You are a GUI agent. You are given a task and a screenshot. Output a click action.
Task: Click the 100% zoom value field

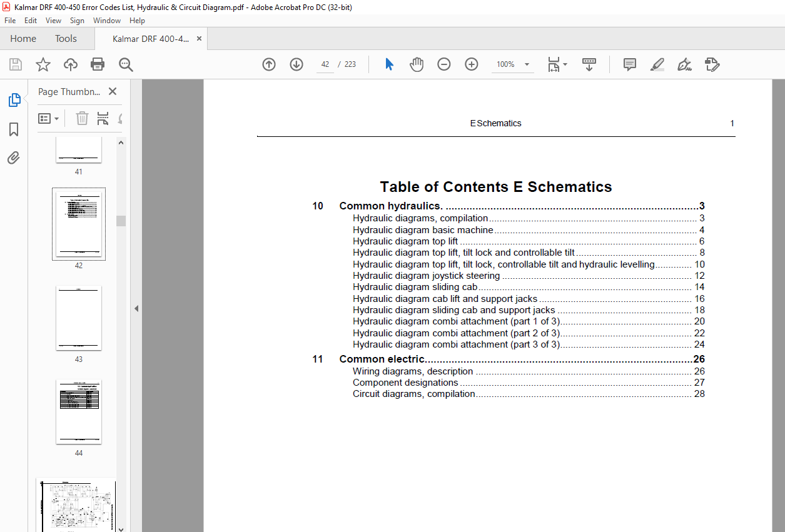pyautogui.click(x=505, y=64)
